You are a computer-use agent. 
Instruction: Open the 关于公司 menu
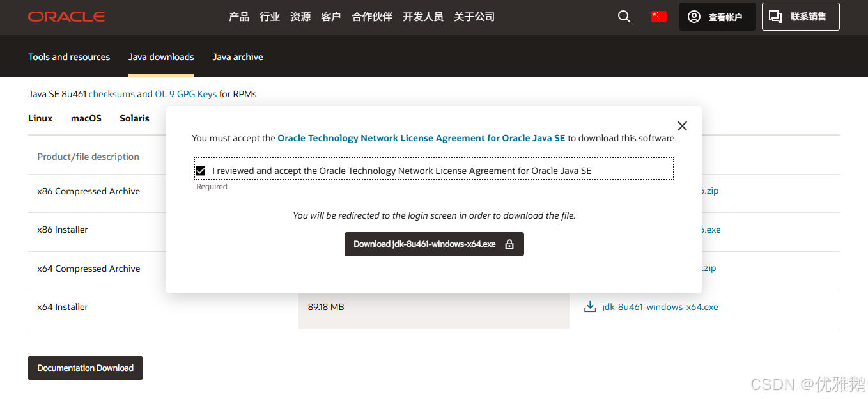coord(474,17)
